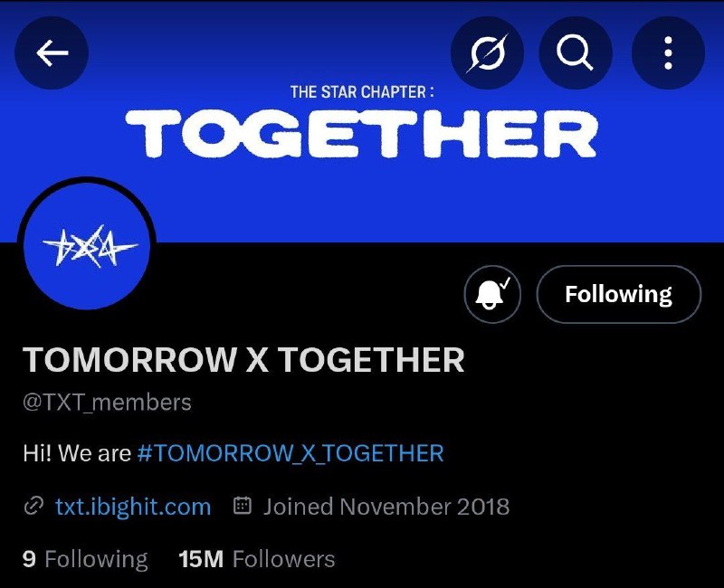Go back using the left arrow

pyautogui.click(x=52, y=52)
